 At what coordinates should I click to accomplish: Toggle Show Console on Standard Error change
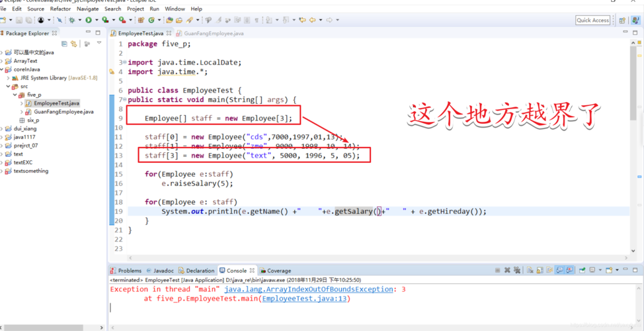[x=569, y=270]
